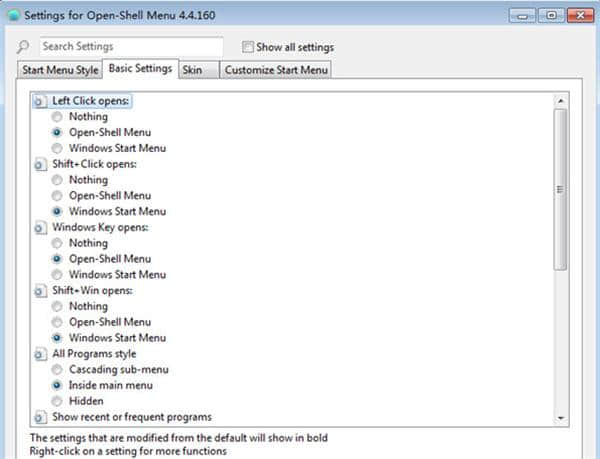Click the icon beside Windows Key opens
The height and width of the screenshot is (459, 600).
point(39,227)
